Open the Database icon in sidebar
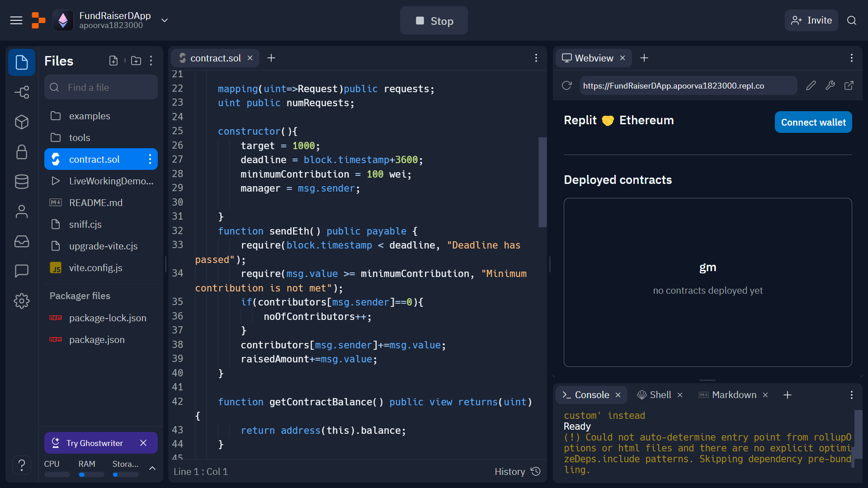Viewport: 868px width, 488px height. pyautogui.click(x=22, y=182)
